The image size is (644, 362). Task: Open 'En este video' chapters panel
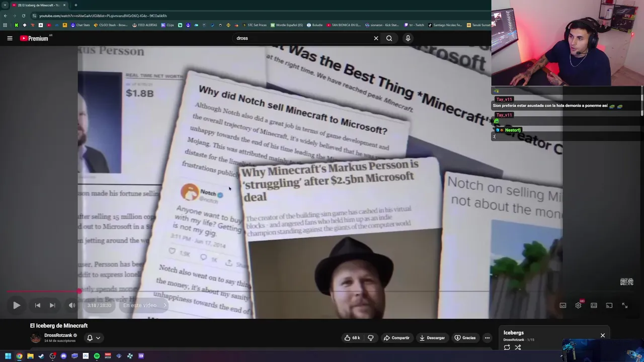coord(144,305)
